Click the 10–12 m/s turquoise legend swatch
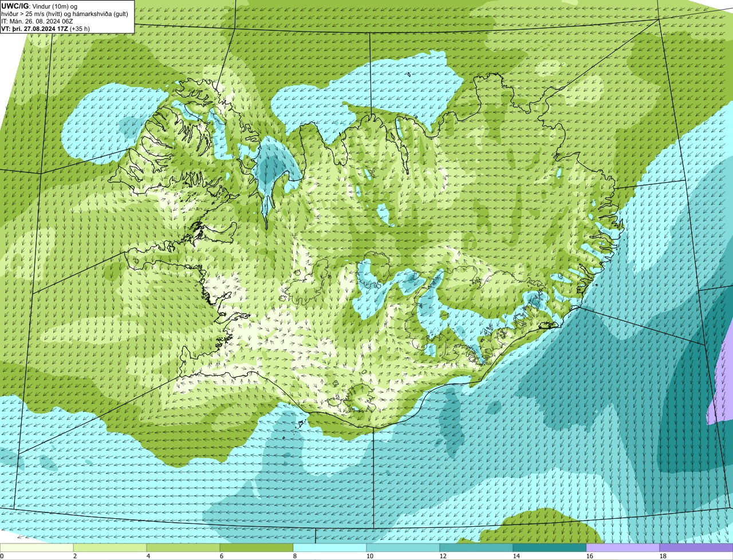The width and height of the screenshot is (733, 560). click(403, 547)
